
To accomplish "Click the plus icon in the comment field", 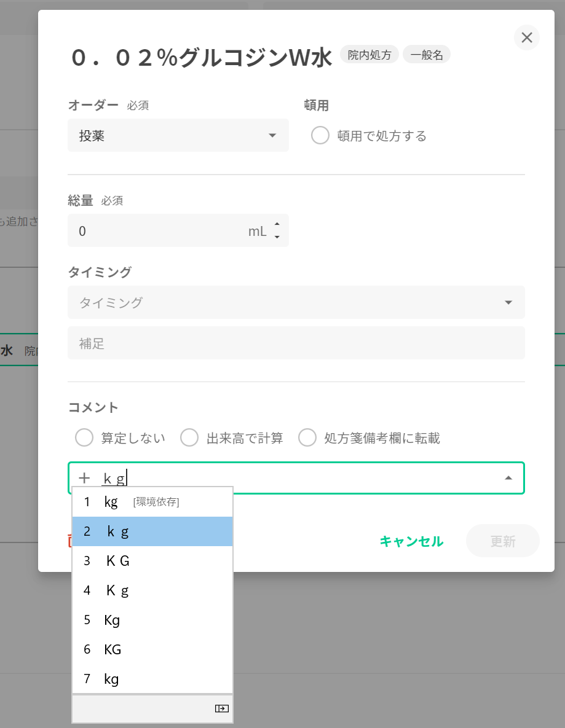I will [x=84, y=478].
